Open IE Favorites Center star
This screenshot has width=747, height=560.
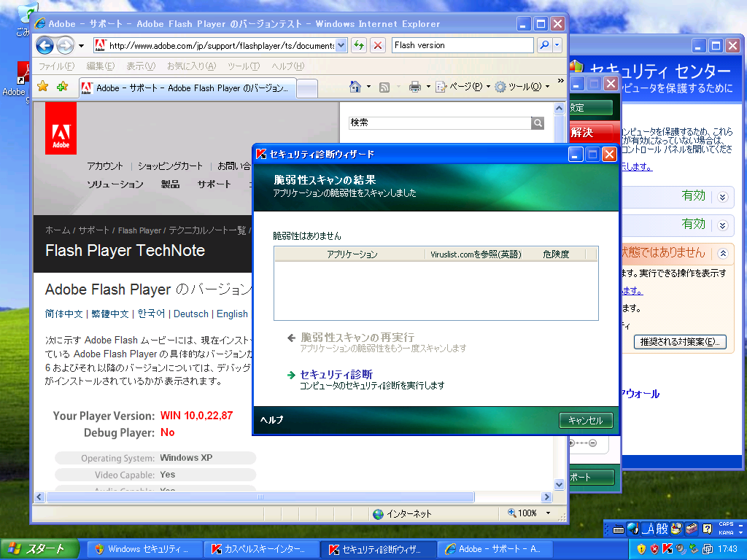pyautogui.click(x=43, y=86)
